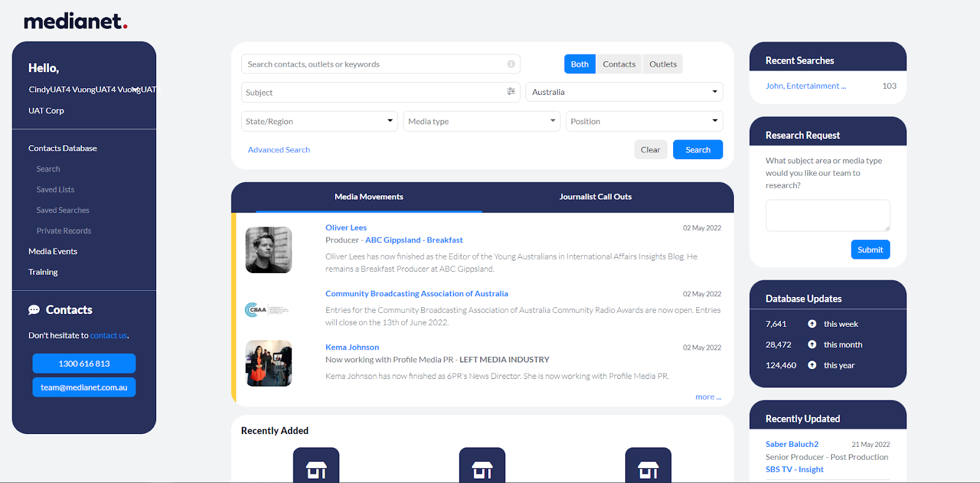980x483 pixels.
Task: Open the Oliver Lees name link
Action: click(346, 228)
